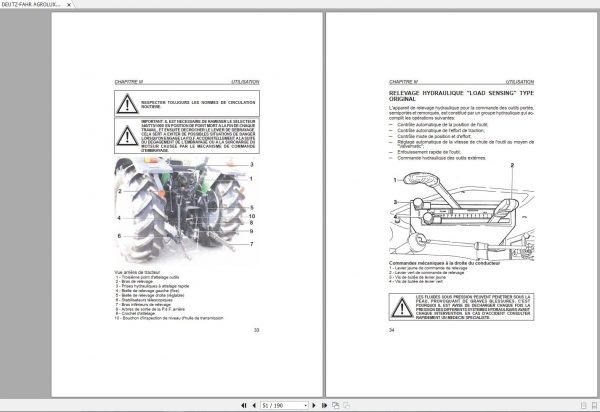
Task: Go to the next page
Action: coord(314,405)
